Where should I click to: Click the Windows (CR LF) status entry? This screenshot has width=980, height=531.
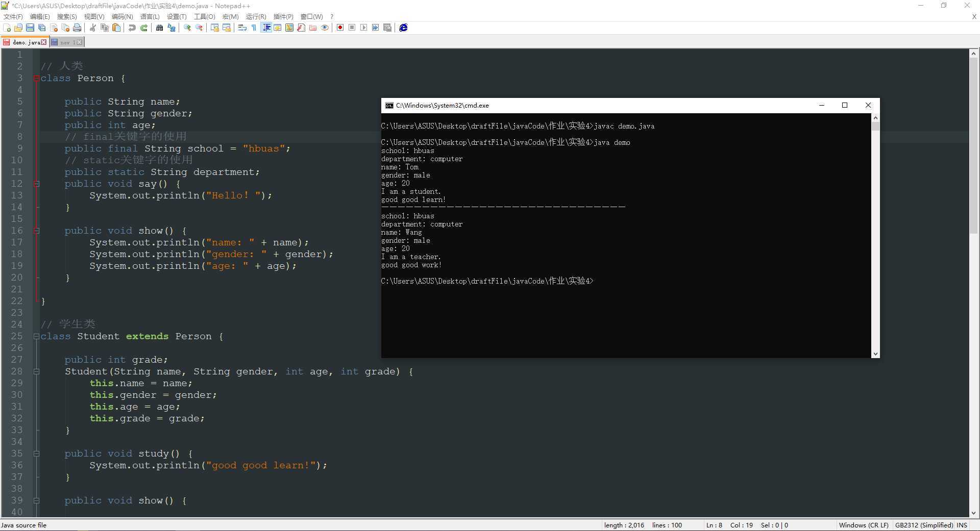point(864,525)
